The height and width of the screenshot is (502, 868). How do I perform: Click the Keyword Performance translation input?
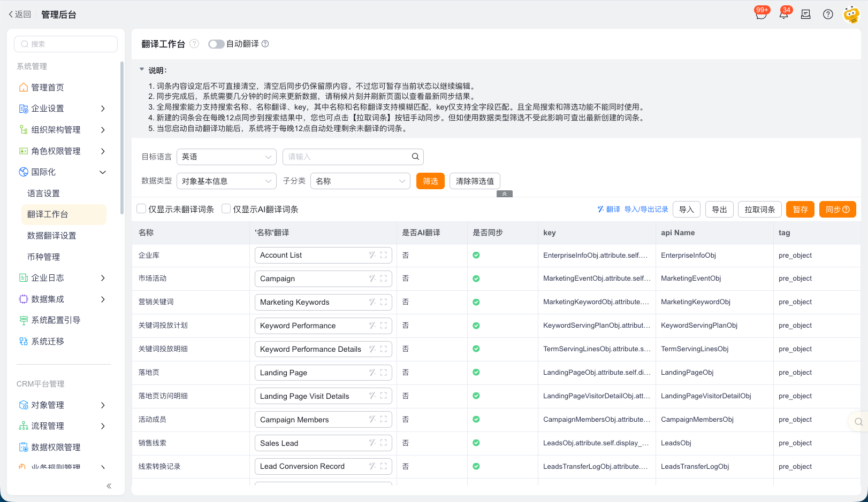coord(323,326)
